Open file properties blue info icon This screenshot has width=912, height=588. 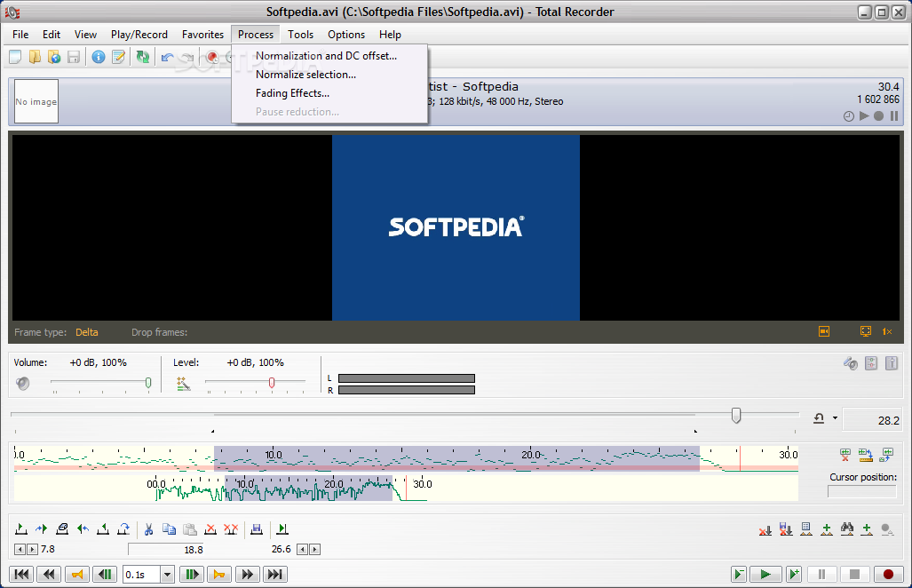pyautogui.click(x=99, y=57)
